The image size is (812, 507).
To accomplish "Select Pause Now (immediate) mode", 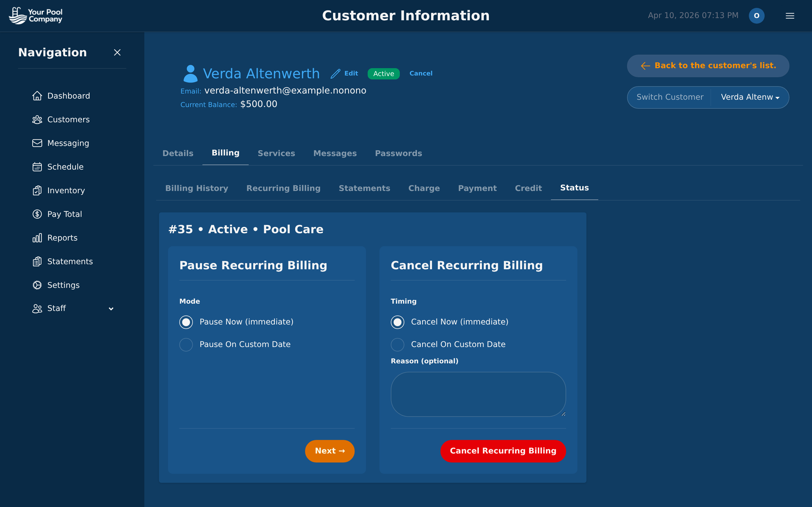I will (186, 322).
